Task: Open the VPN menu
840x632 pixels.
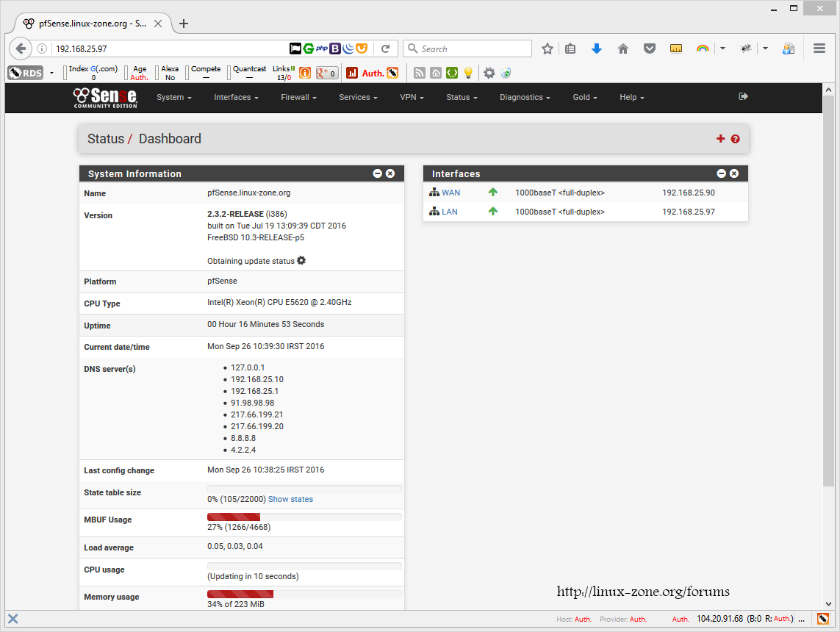Action: coord(412,97)
